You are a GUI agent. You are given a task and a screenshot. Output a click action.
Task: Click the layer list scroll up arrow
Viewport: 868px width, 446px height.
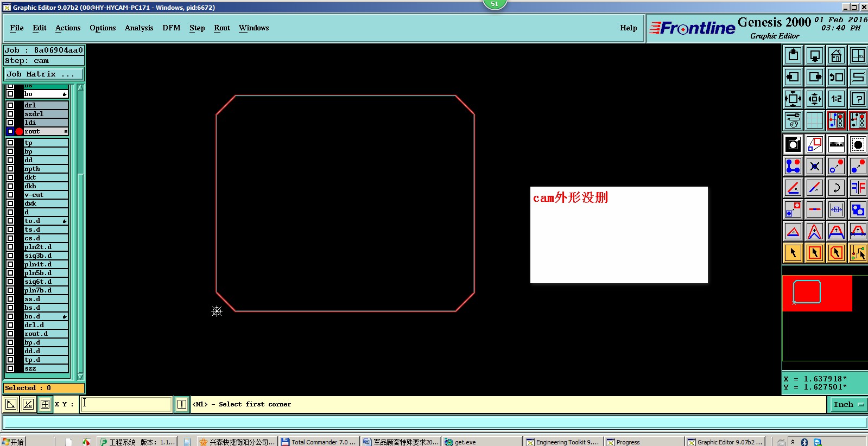80,88
